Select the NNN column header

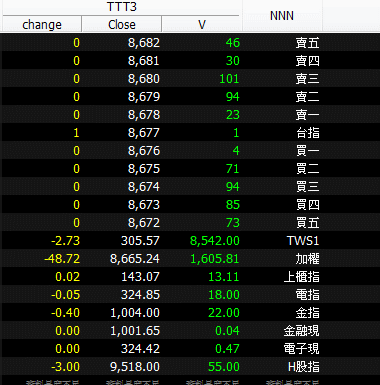(282, 16)
